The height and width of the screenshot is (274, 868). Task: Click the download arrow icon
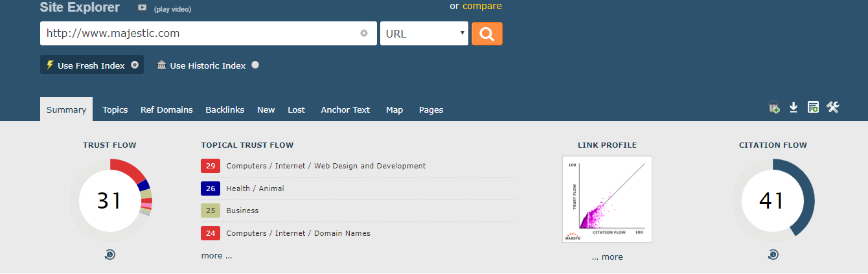tap(794, 108)
